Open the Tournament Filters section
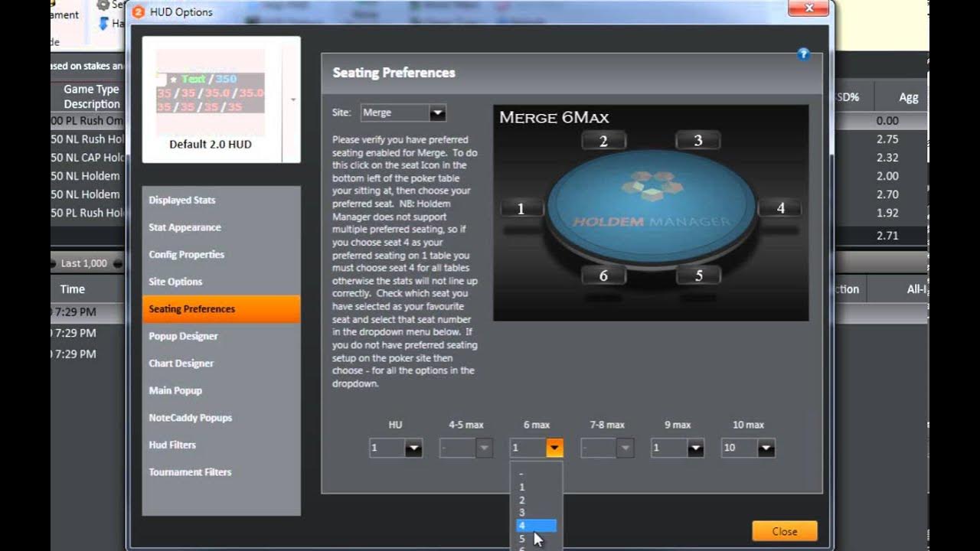 [221, 472]
